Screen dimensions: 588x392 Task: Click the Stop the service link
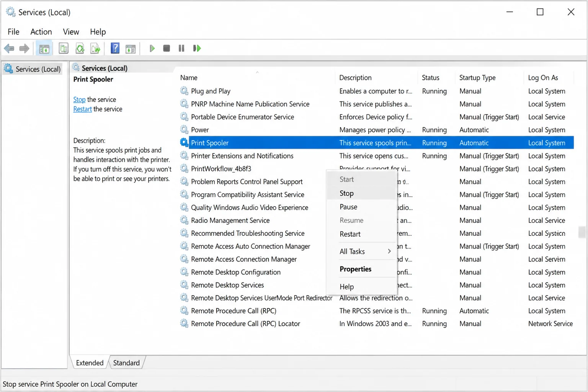tap(79, 100)
